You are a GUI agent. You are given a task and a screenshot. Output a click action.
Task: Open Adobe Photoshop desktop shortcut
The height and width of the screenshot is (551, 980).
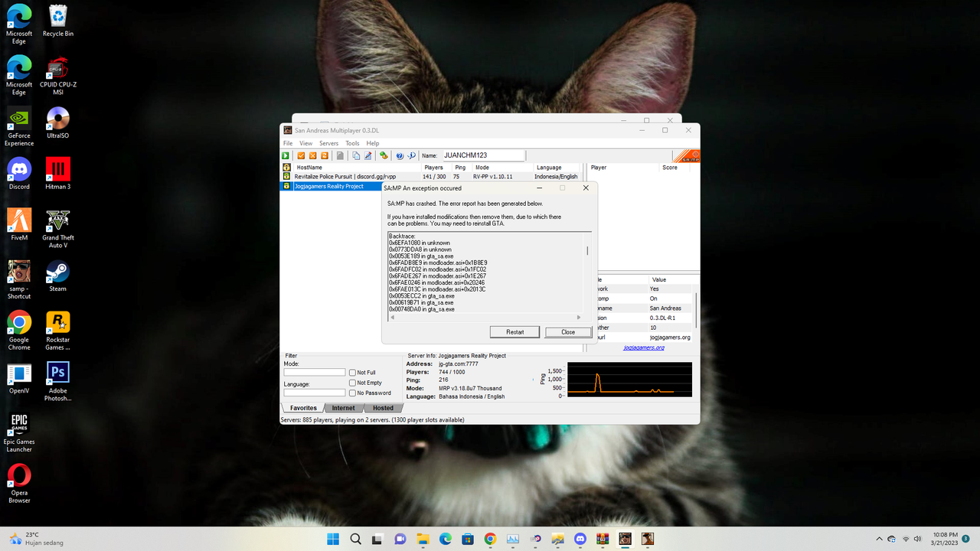58,382
